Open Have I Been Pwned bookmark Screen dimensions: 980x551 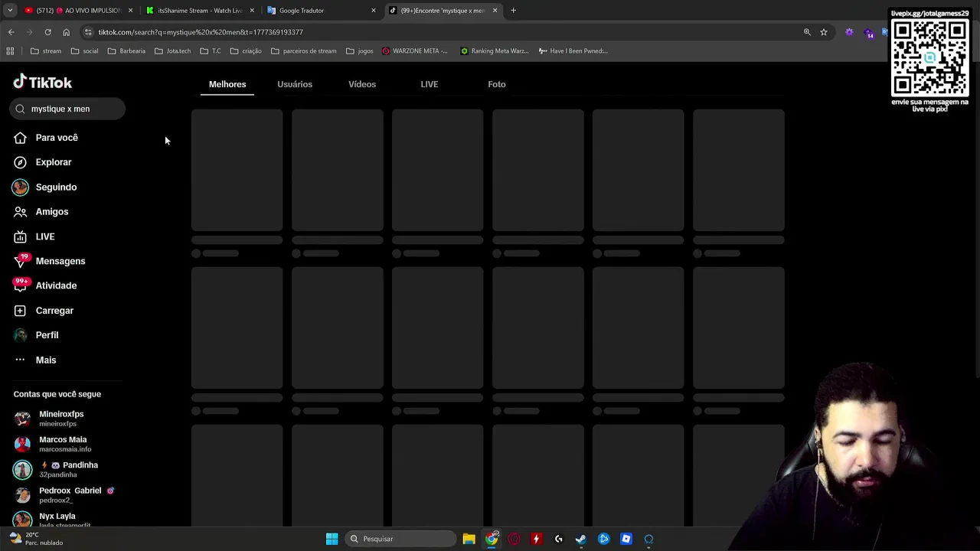tap(573, 51)
